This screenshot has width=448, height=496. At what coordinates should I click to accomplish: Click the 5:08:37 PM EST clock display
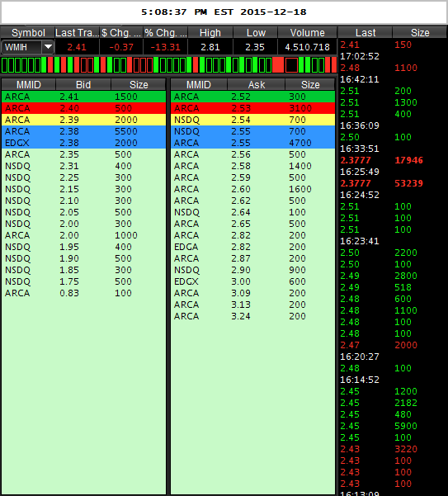pos(224,12)
